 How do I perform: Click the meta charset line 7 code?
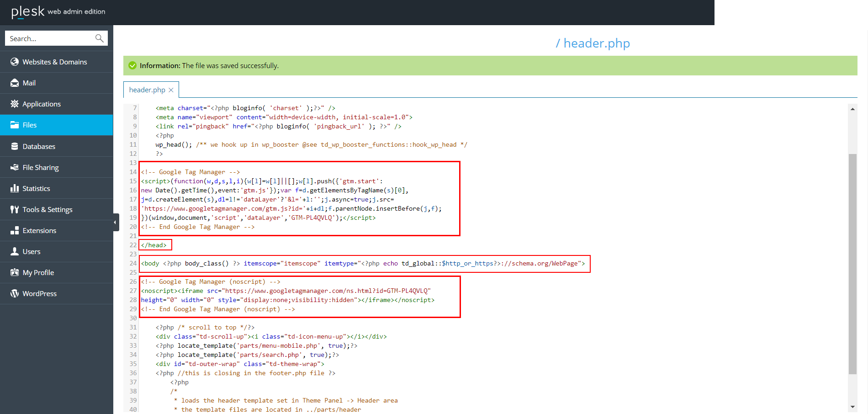[245, 108]
